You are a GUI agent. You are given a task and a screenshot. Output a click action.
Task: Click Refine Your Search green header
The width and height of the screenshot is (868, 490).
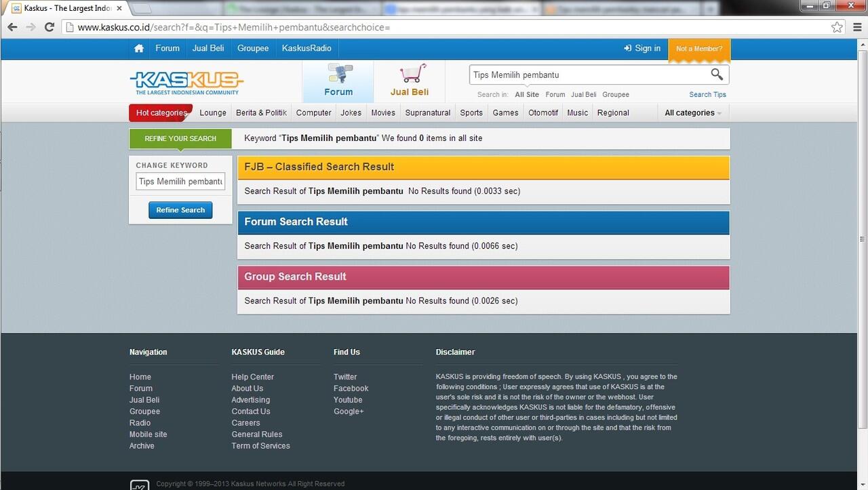(x=180, y=138)
